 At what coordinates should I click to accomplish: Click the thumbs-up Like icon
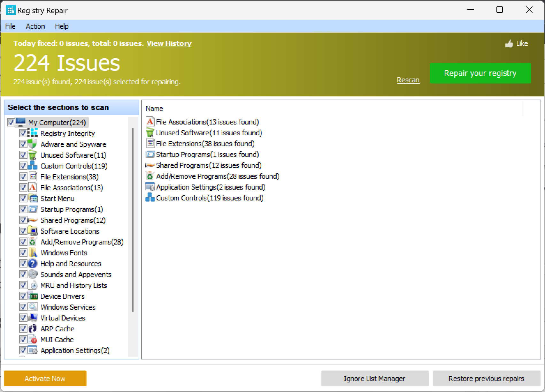pyautogui.click(x=509, y=43)
